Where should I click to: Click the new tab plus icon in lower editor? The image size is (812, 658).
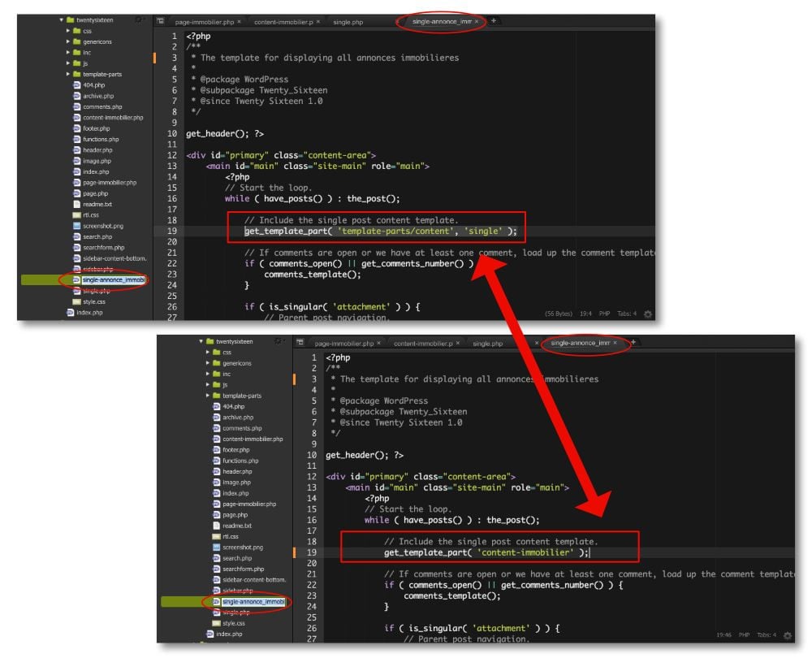(633, 343)
